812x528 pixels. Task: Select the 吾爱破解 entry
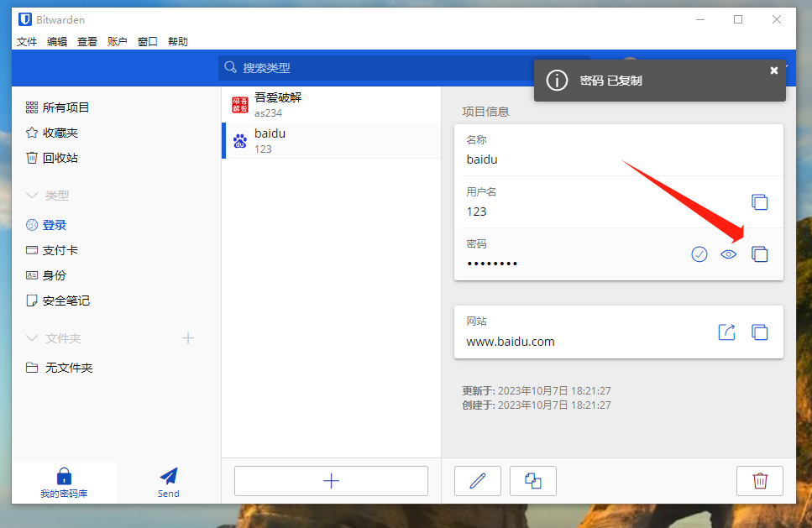click(332, 105)
